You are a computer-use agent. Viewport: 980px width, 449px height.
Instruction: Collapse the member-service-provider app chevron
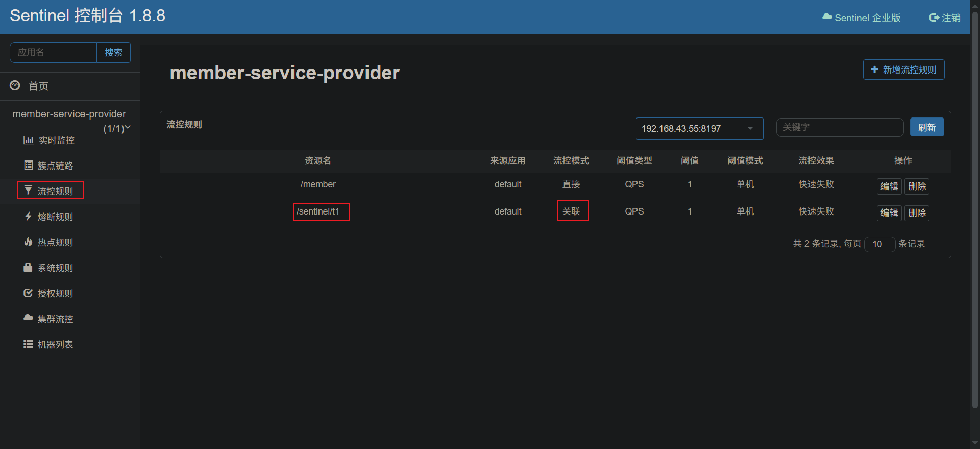click(x=128, y=127)
